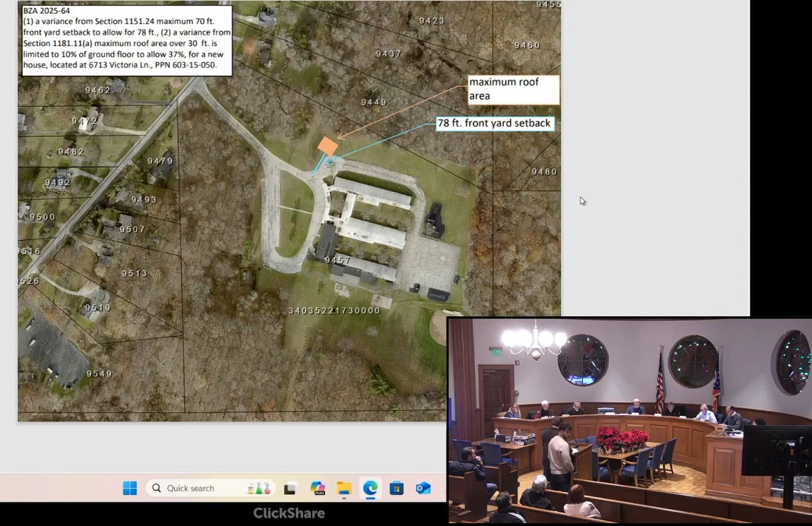This screenshot has height=526, width=812.
Task: Click parcel label 9457 on map
Action: pos(337,261)
